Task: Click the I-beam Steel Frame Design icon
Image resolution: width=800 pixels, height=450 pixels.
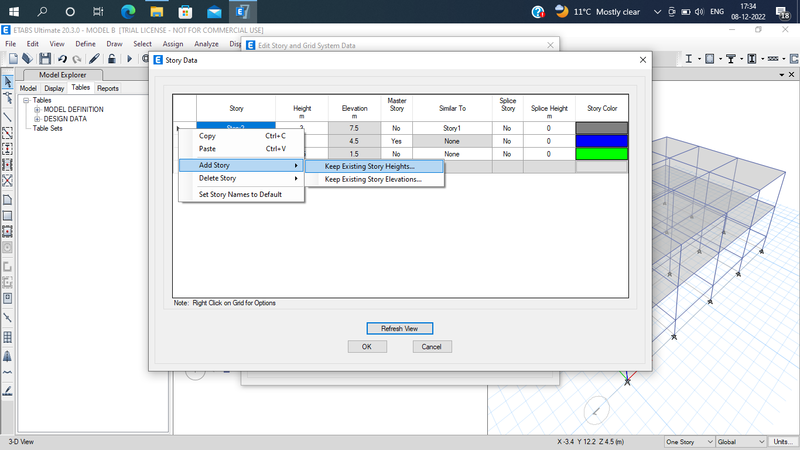Action: click(x=688, y=59)
